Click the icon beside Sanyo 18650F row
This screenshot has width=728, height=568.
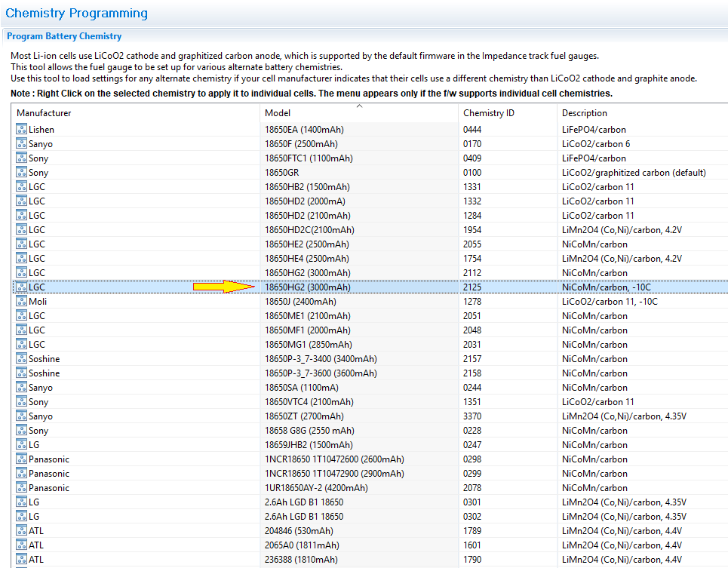[21, 143]
